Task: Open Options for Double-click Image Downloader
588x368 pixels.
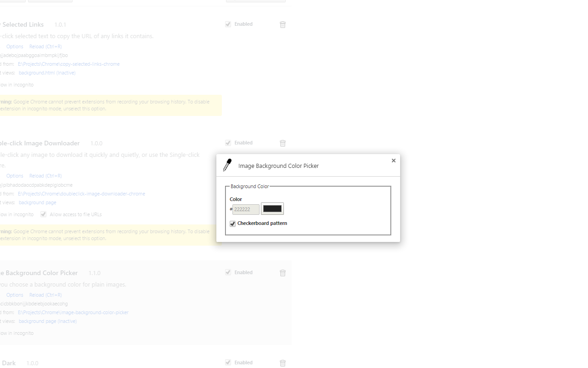Action: point(15,176)
